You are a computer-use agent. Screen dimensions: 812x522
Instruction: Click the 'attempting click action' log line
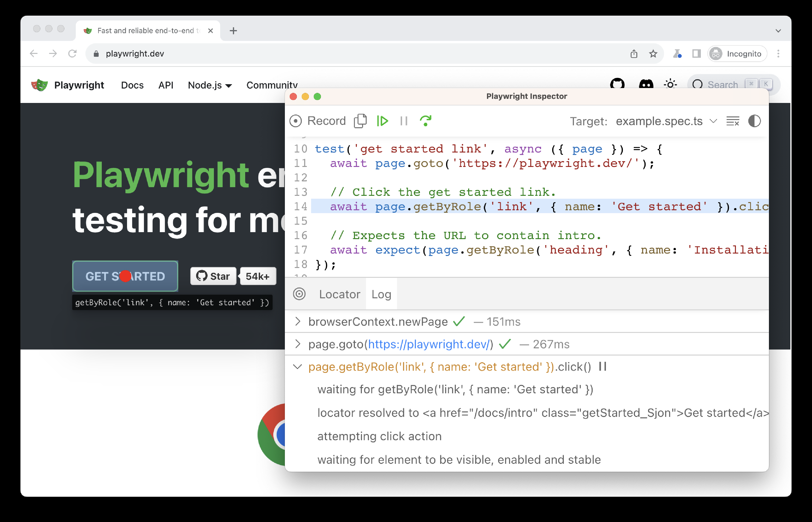point(379,436)
